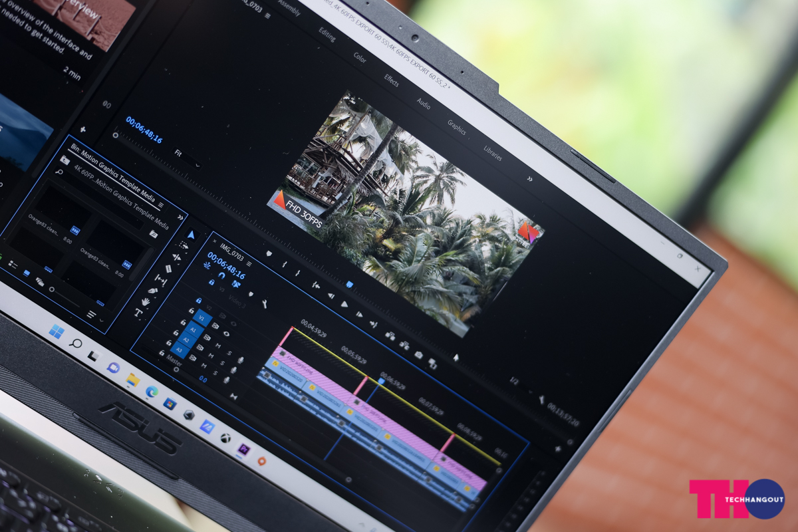
Task: Switch to the Graphics workspace
Action: point(456,127)
